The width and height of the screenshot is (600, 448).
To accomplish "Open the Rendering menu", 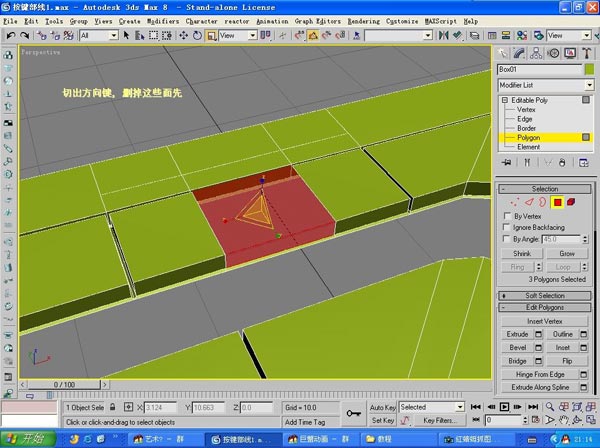I will [364, 21].
